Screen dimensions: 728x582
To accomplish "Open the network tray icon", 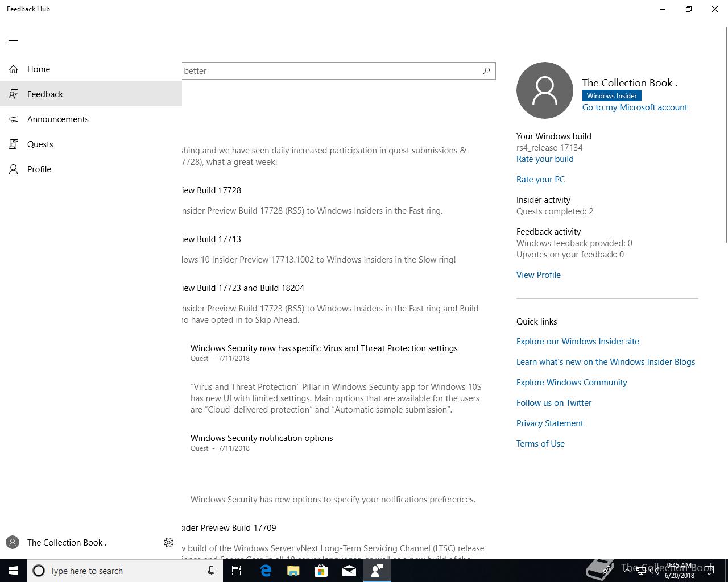I will 640,571.
